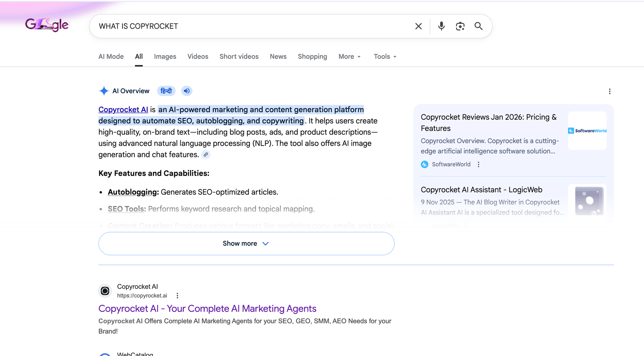Screen dimensions: 644x356
Task: Open Google Lens image search
Action: coord(460,26)
